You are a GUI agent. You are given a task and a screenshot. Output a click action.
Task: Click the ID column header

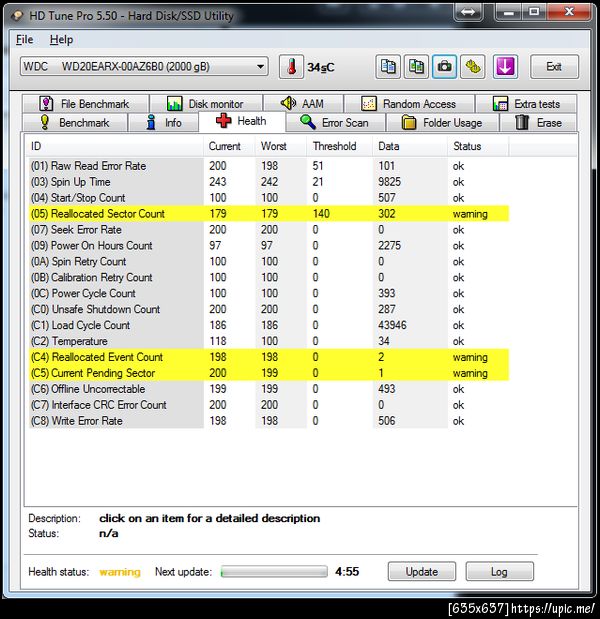tap(114, 146)
